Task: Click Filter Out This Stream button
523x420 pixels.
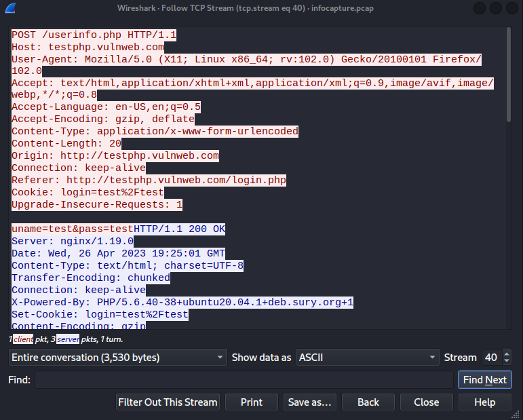Action: click(168, 402)
